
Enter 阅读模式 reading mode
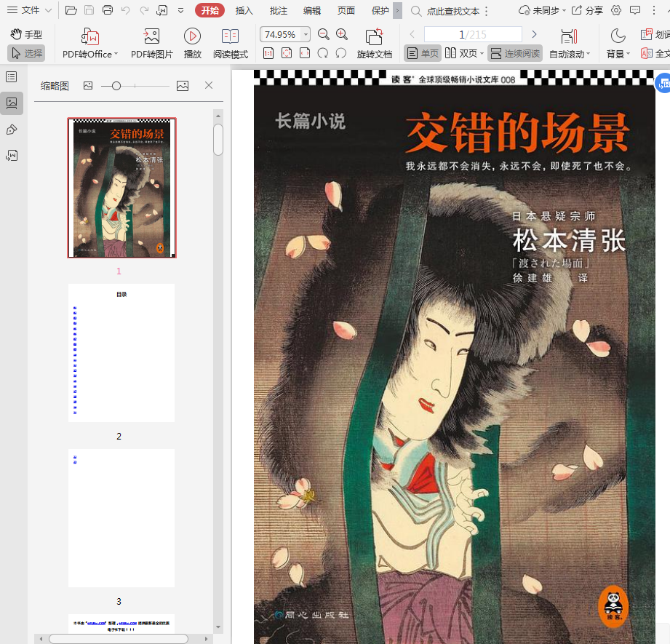point(231,44)
